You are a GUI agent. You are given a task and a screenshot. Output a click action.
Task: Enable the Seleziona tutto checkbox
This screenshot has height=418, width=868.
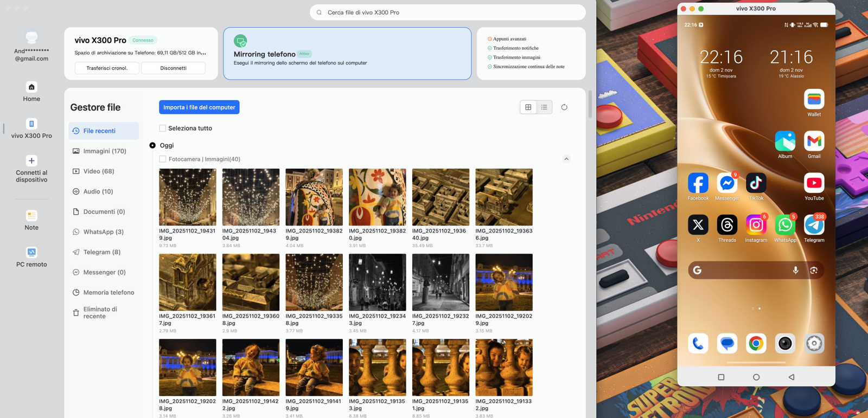(163, 128)
